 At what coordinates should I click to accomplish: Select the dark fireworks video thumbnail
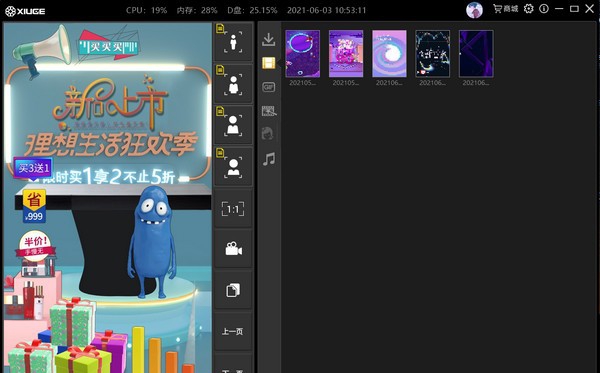pyautogui.click(x=433, y=54)
